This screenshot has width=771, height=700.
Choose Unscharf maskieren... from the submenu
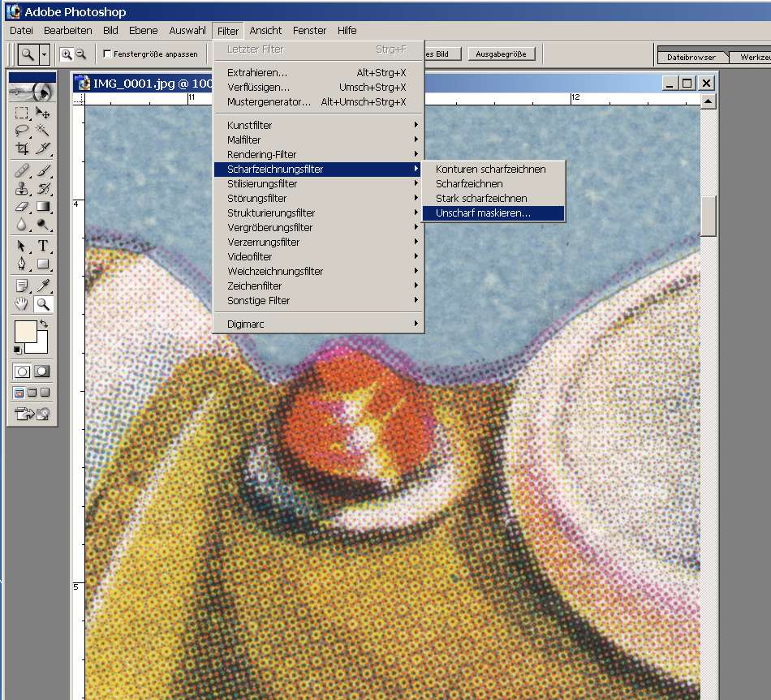(493, 213)
